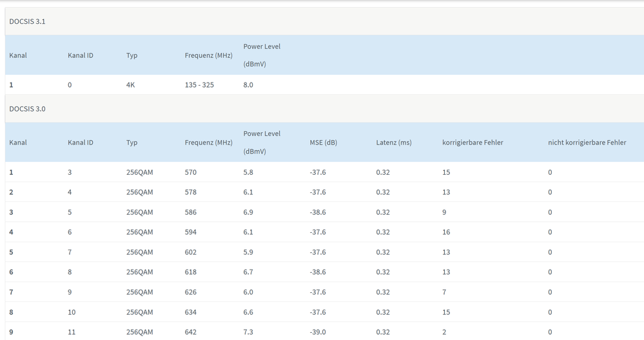The height and width of the screenshot is (340, 644).
Task: Click the frequency value 618
Action: click(x=191, y=272)
